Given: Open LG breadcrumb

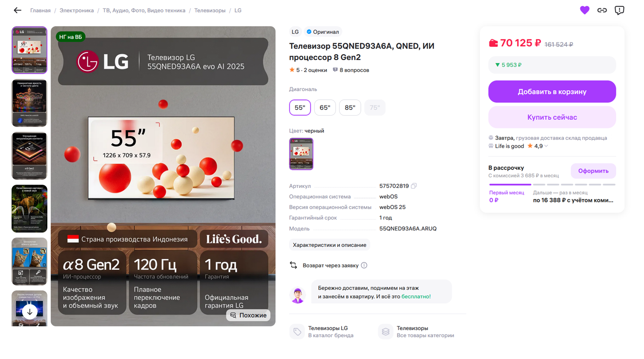Looking at the screenshot, I should click(x=238, y=10).
